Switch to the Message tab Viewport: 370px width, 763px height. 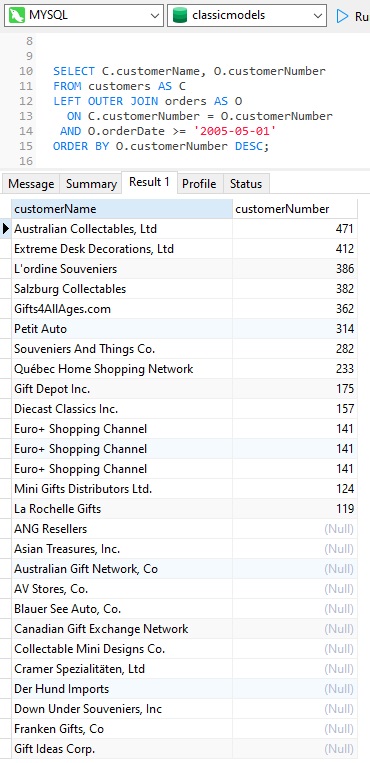coord(31,184)
